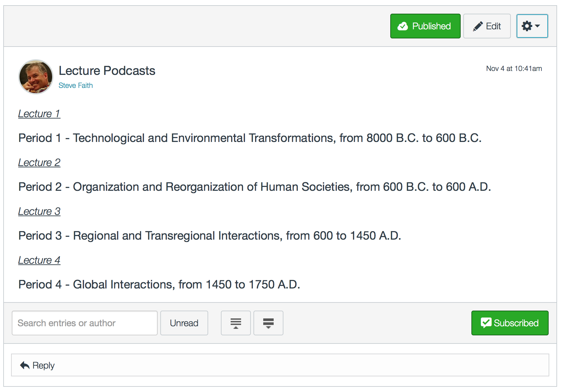561x392 pixels.
Task: Click the Period 1 Technological Transformations text
Action: (250, 138)
